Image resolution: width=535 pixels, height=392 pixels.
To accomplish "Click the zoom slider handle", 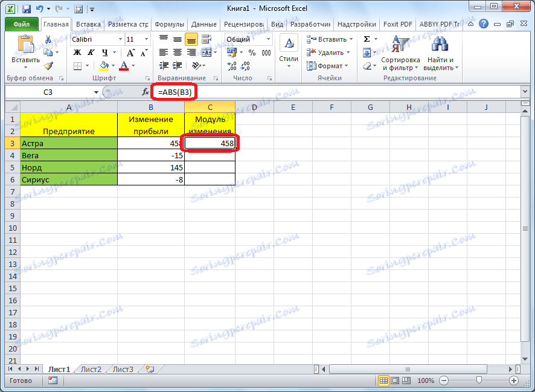I will [479, 381].
